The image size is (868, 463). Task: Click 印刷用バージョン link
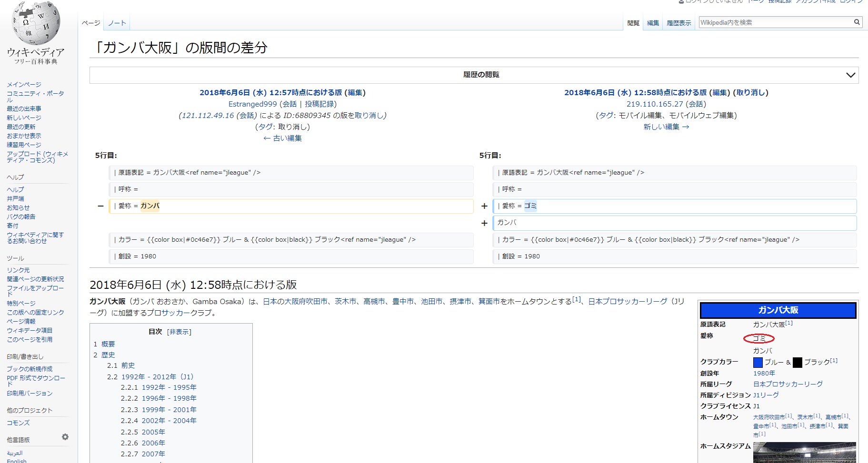(x=30, y=393)
